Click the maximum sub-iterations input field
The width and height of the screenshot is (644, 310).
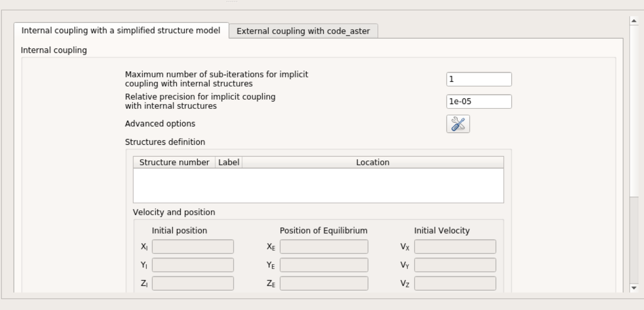pyautogui.click(x=479, y=79)
